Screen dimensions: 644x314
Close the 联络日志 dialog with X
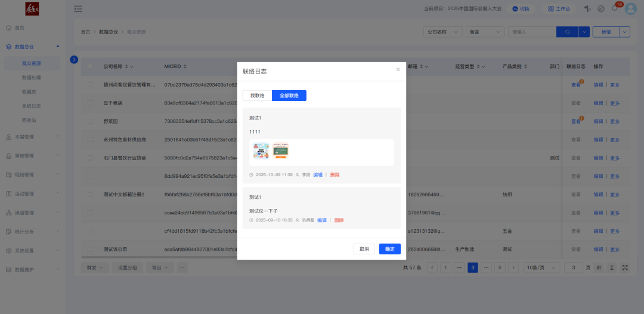pos(398,69)
